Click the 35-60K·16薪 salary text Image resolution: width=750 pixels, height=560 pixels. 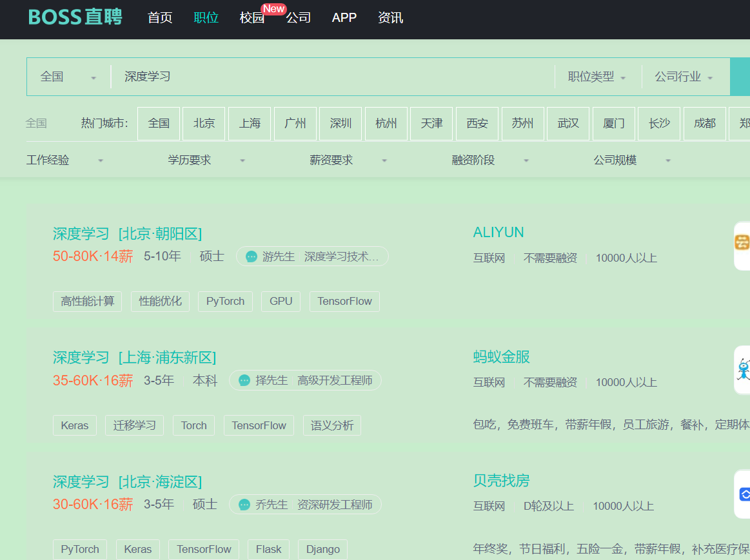(x=93, y=380)
